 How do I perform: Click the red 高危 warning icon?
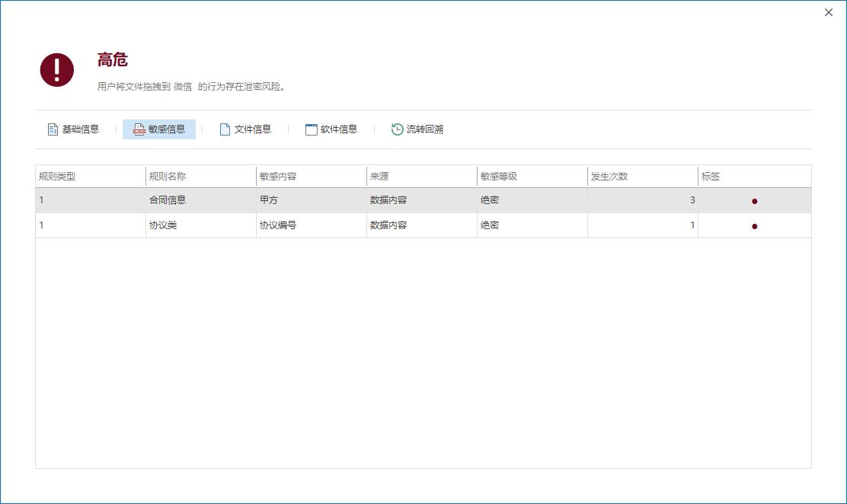57,70
